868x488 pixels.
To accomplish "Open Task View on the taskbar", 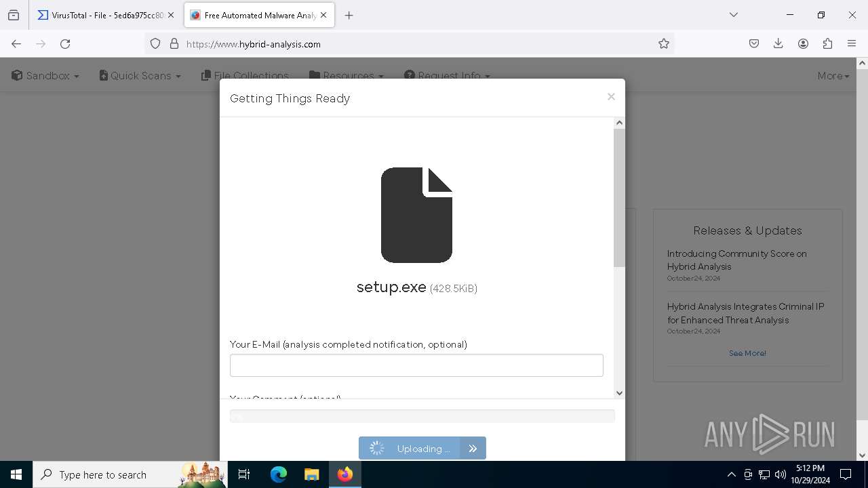I will pos(244,474).
